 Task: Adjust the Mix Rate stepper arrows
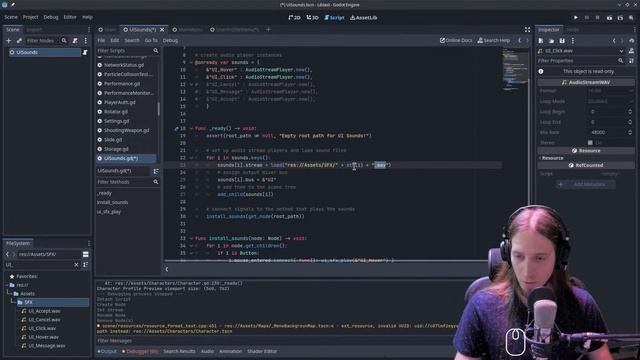[x=630, y=132]
